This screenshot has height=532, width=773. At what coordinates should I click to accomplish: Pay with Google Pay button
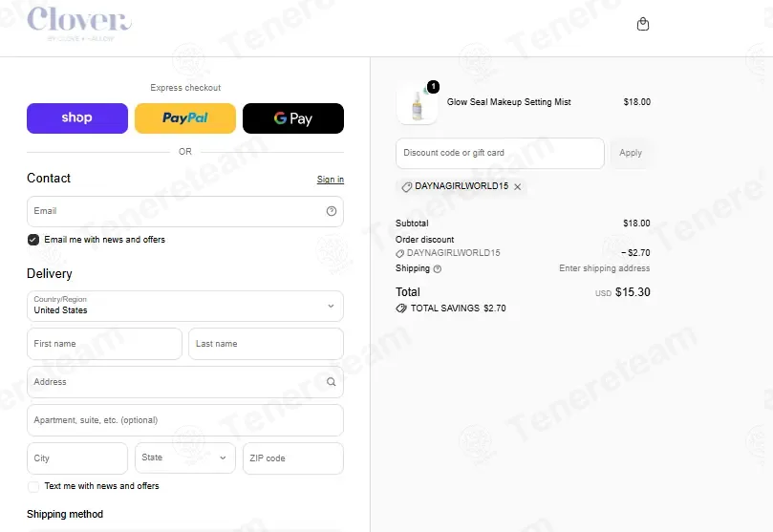293,118
